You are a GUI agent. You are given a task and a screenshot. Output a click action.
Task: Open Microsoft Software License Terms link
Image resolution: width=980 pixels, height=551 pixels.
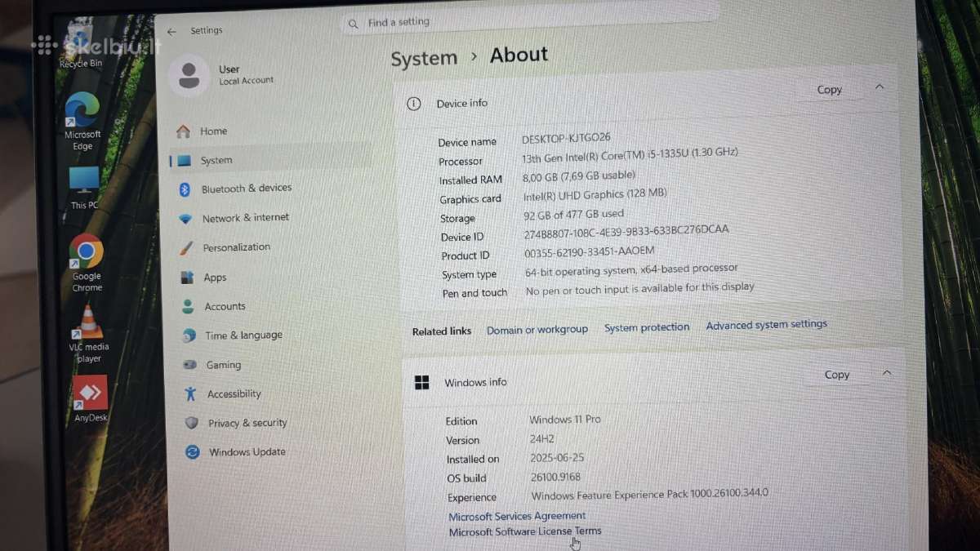tap(525, 531)
